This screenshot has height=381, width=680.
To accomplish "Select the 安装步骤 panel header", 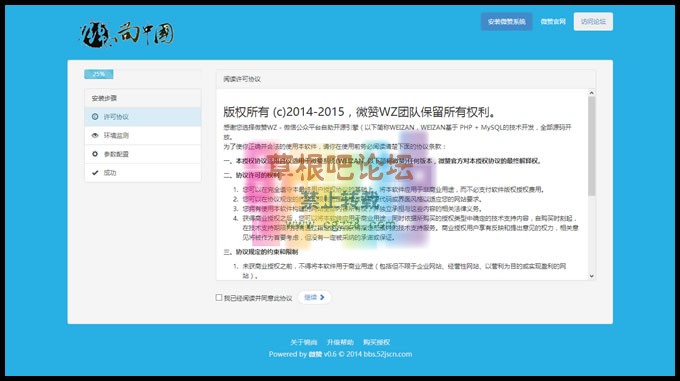I will pos(143,98).
